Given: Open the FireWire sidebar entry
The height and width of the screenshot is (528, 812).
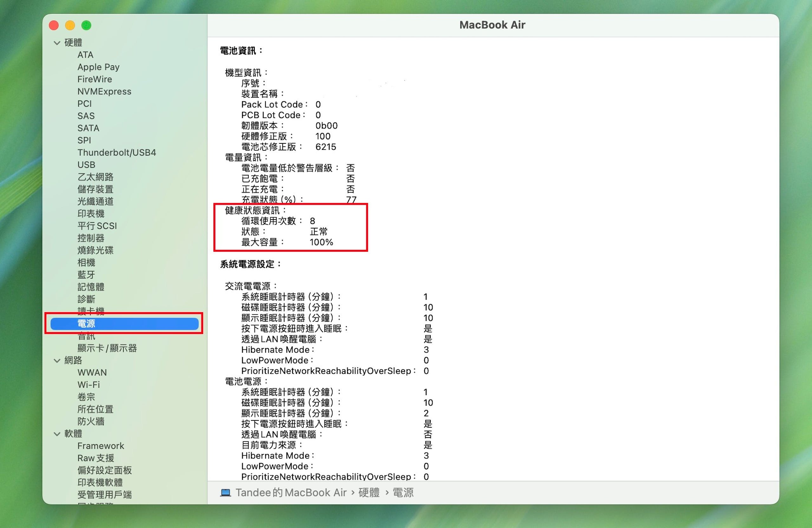Looking at the screenshot, I should tap(95, 79).
